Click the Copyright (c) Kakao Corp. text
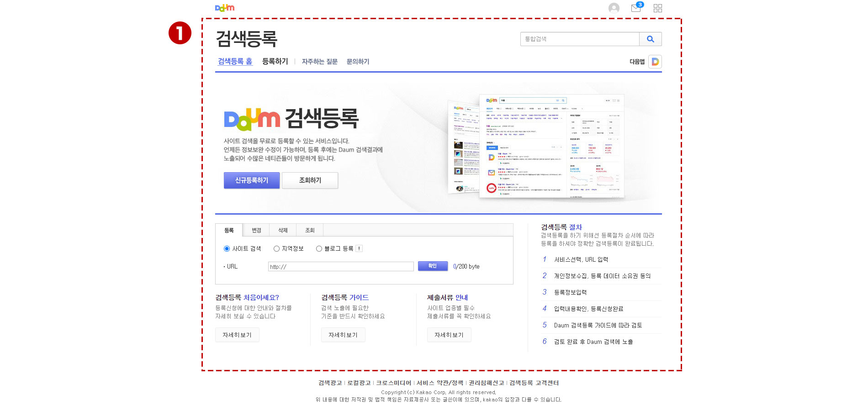Screen dimensions: 868x411 [439, 392]
